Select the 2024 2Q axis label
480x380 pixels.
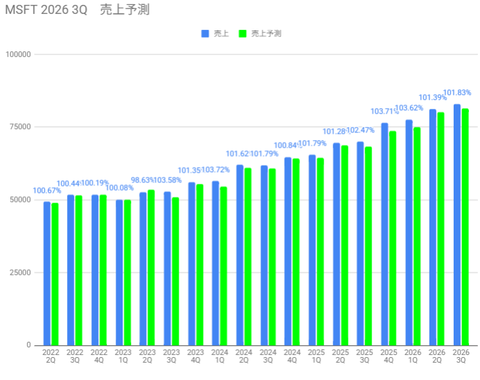click(x=244, y=356)
